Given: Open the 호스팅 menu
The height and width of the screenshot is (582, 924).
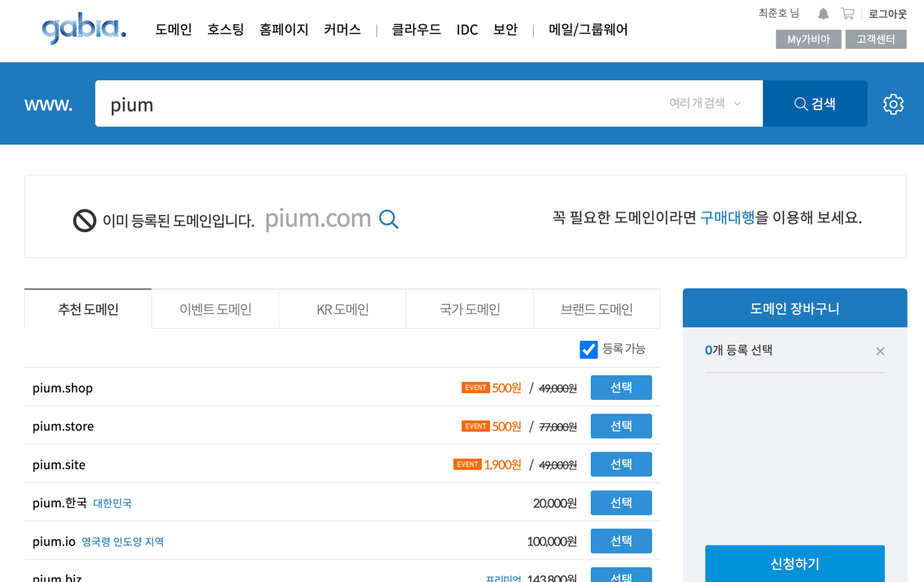Looking at the screenshot, I should (225, 30).
